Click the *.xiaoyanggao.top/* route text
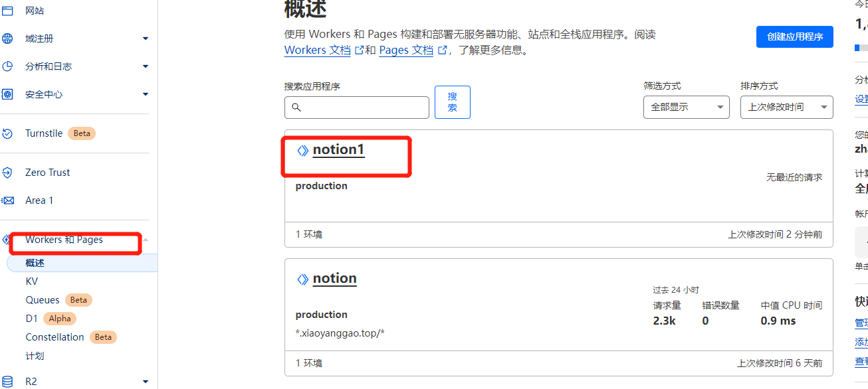 [x=340, y=333]
